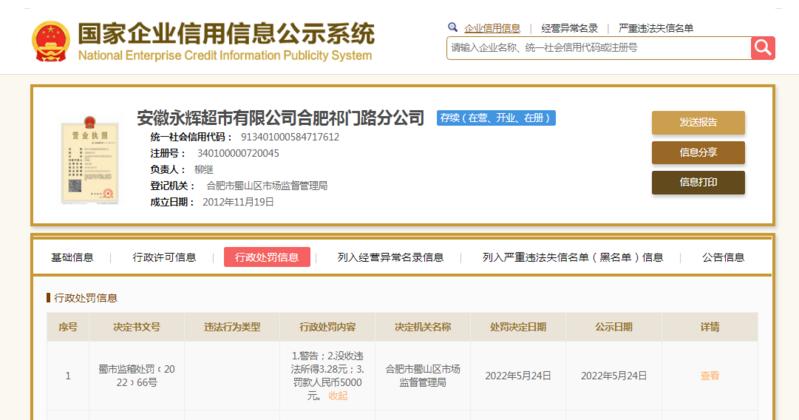Click the 序号 column header

pos(68,327)
